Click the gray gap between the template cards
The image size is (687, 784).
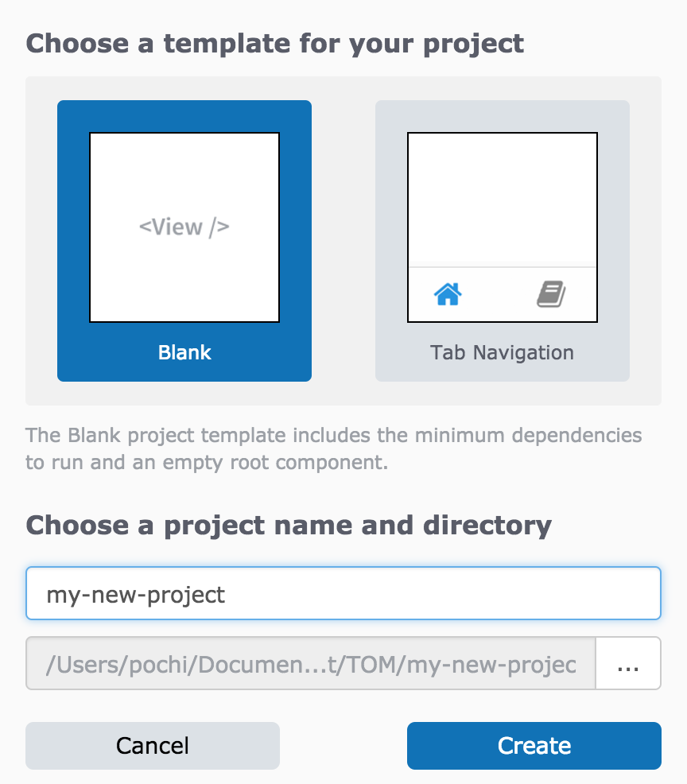pyautogui.click(x=343, y=240)
